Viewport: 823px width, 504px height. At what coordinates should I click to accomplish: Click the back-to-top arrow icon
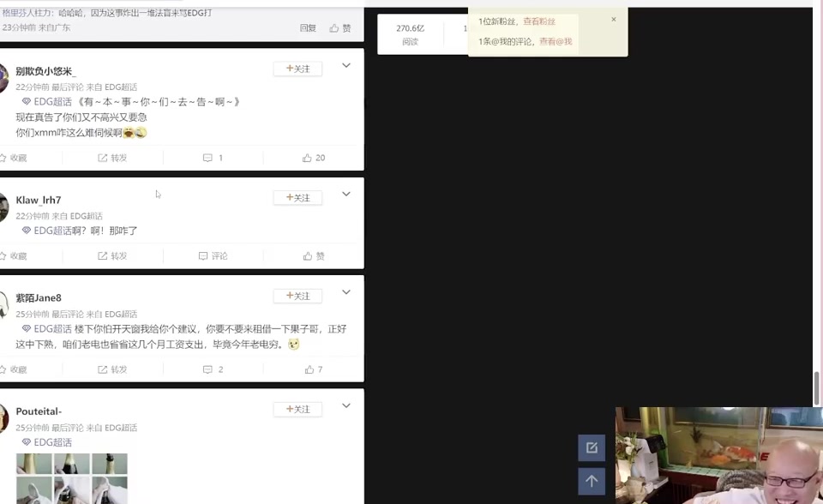click(x=591, y=481)
